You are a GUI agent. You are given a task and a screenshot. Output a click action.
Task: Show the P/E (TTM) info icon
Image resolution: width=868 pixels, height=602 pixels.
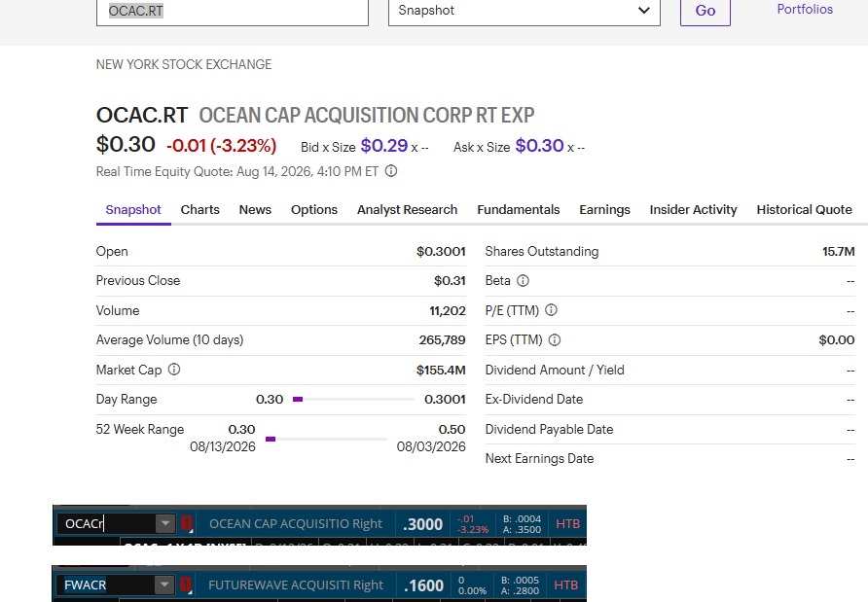(x=551, y=310)
